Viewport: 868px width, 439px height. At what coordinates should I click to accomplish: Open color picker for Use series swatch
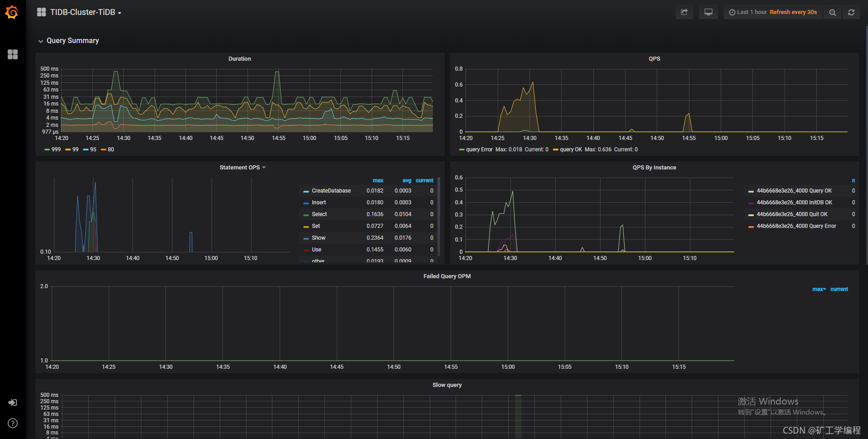click(x=306, y=250)
